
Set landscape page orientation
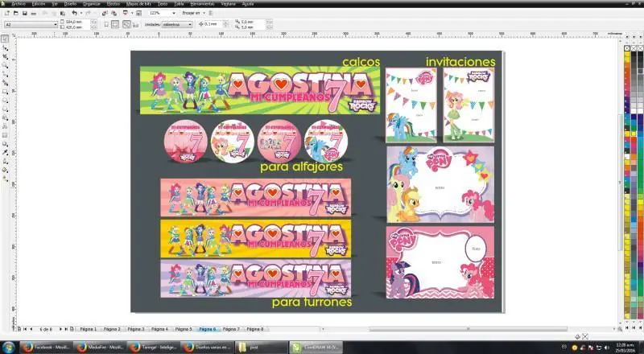coord(115,25)
